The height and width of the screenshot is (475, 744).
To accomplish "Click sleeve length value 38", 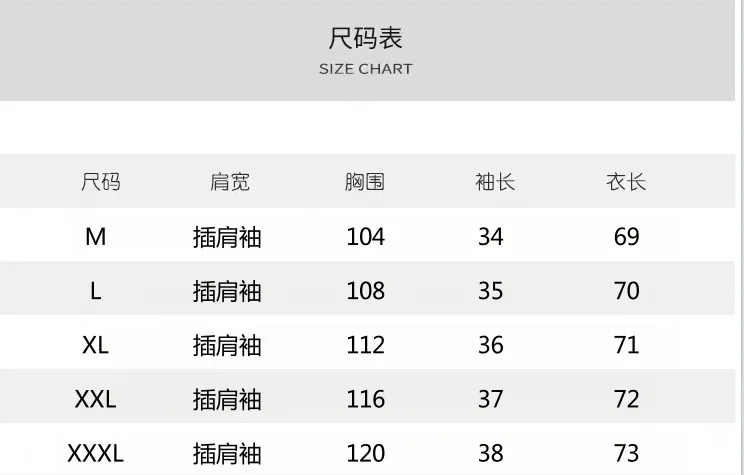I will click(491, 453).
